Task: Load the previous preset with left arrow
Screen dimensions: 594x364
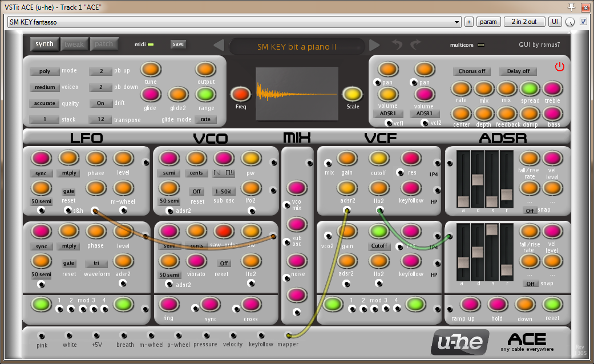Action: [219, 45]
